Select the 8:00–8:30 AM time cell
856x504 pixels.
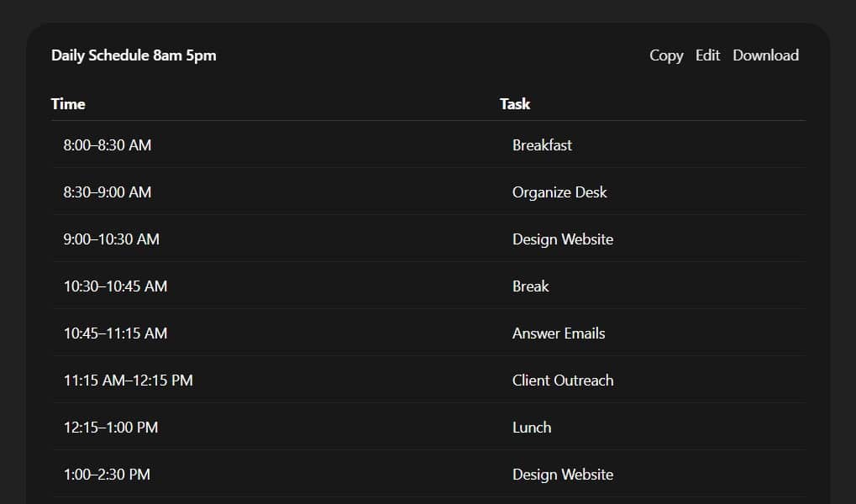pyautogui.click(x=108, y=145)
